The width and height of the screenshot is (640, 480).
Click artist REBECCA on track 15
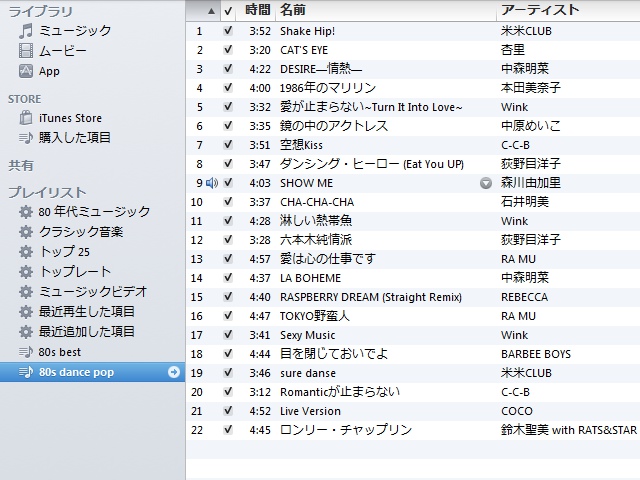pyautogui.click(x=524, y=297)
